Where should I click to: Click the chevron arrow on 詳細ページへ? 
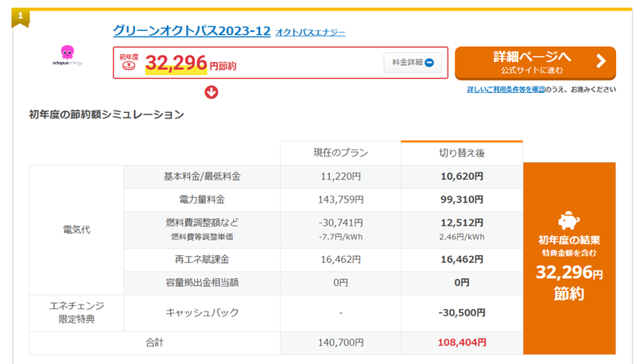(x=600, y=61)
